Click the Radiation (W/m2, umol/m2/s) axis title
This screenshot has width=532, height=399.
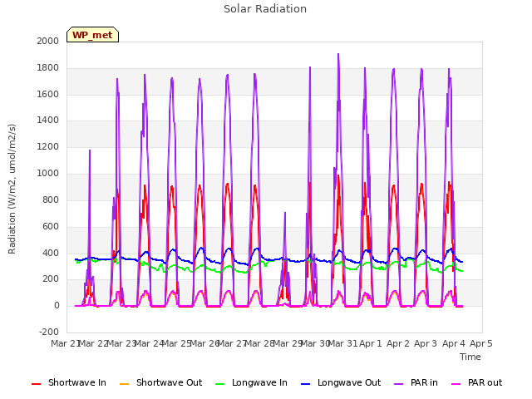coord(12,189)
